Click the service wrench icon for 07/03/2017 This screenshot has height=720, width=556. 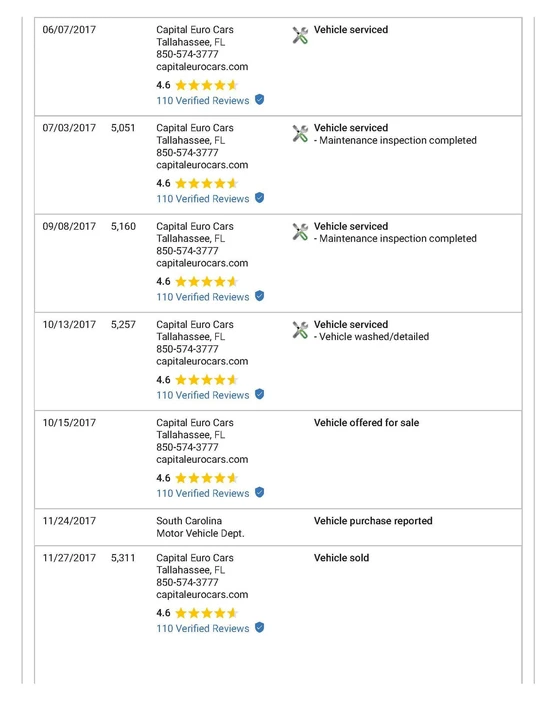(300, 134)
